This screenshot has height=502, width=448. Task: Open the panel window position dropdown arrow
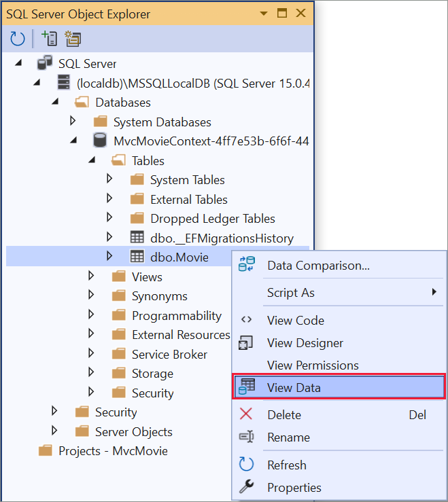(264, 13)
